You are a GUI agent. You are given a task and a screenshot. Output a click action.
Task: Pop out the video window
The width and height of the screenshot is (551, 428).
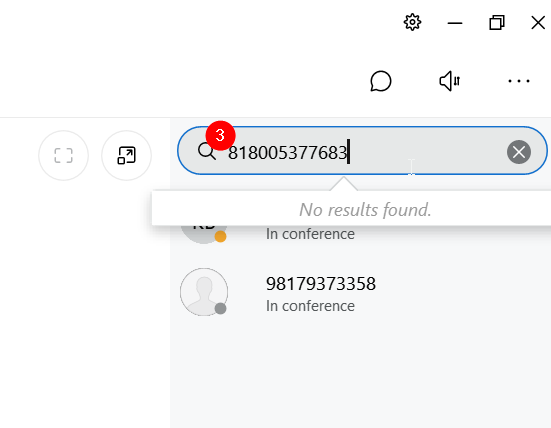click(x=127, y=155)
